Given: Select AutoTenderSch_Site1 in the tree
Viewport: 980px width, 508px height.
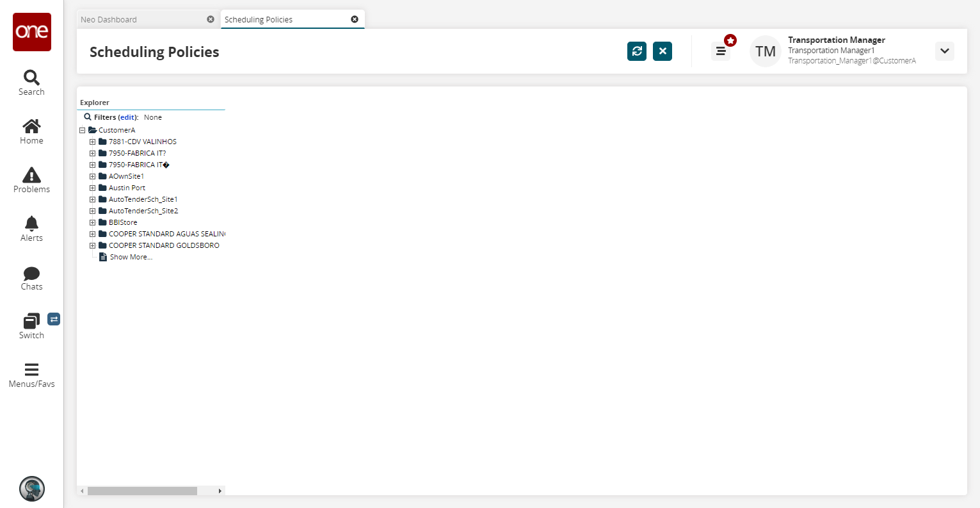Looking at the screenshot, I should tap(143, 199).
